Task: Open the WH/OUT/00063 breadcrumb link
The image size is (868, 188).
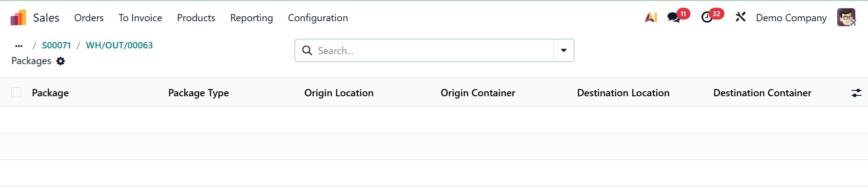Action: click(119, 45)
